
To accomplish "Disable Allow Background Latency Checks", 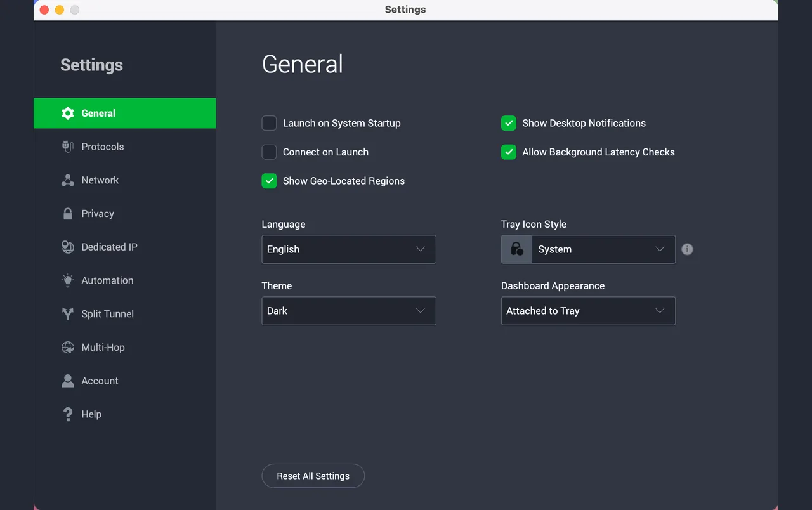I will pos(509,152).
